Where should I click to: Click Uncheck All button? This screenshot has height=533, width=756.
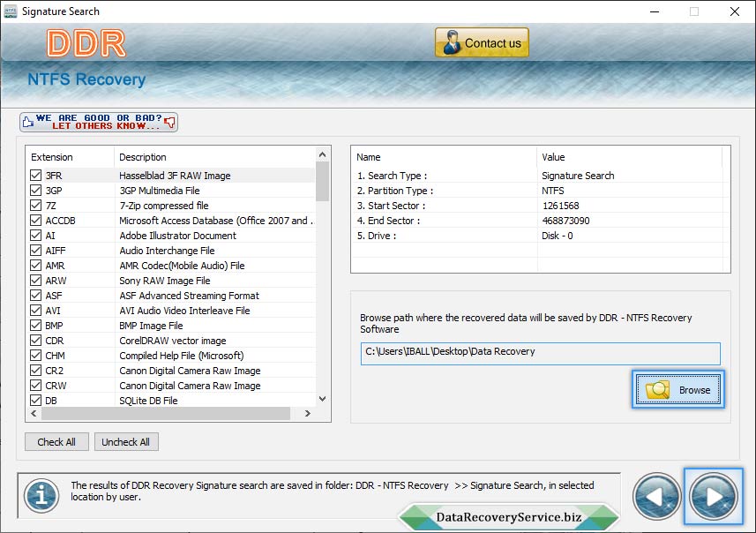point(126,442)
